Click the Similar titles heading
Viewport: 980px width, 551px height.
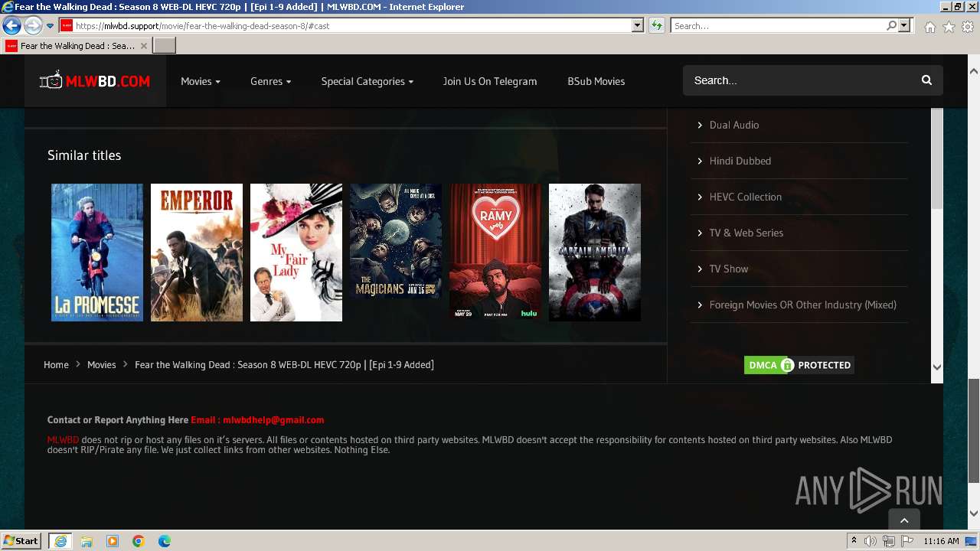pyautogui.click(x=84, y=155)
